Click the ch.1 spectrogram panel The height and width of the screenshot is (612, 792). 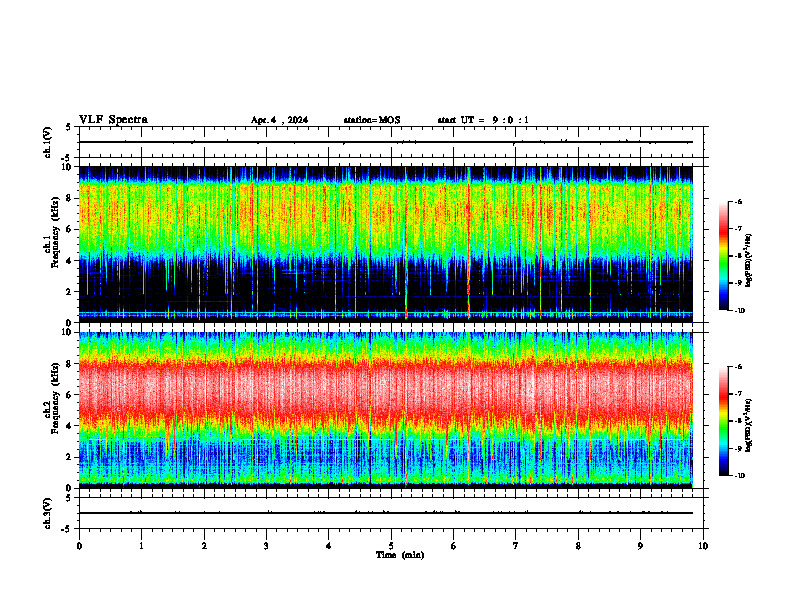[386, 244]
